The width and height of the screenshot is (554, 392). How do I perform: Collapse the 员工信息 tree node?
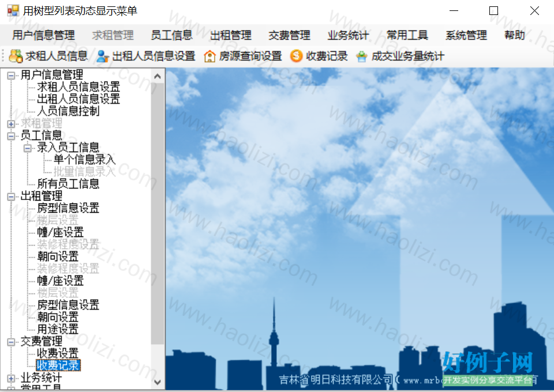coord(11,136)
